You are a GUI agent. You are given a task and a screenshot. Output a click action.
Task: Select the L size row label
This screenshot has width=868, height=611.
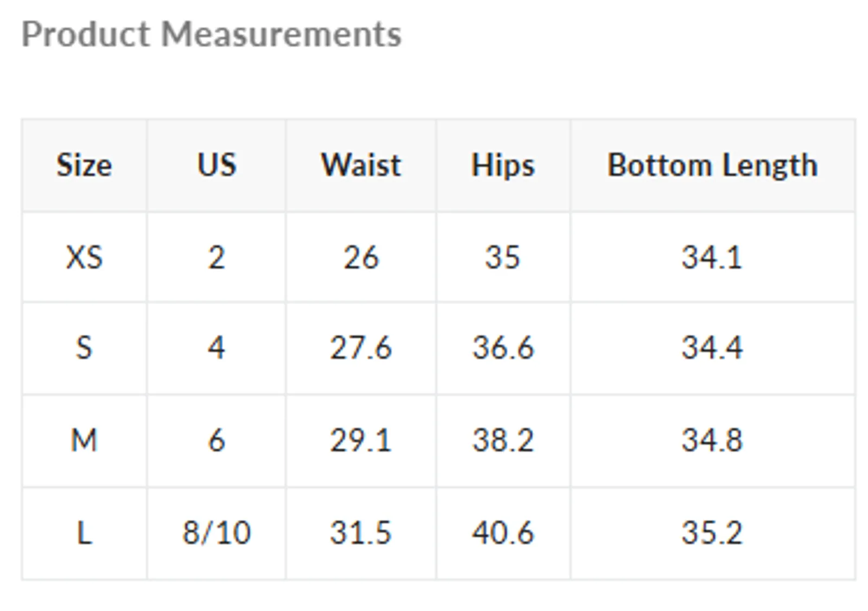pos(84,532)
